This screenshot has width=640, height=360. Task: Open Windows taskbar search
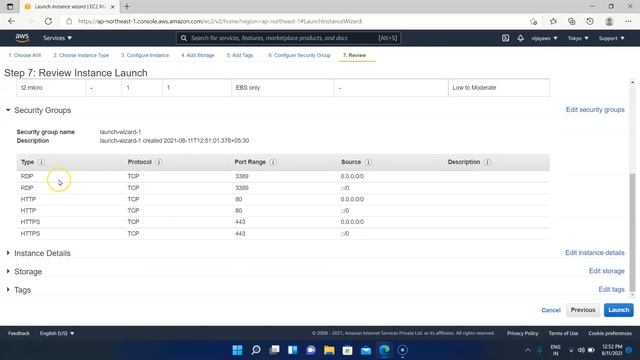tap(256, 350)
